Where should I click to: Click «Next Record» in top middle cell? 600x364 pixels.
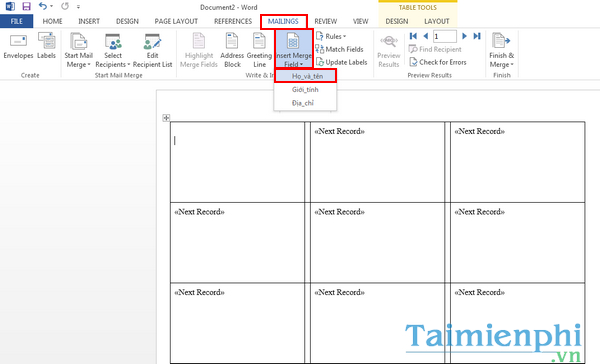(x=339, y=131)
